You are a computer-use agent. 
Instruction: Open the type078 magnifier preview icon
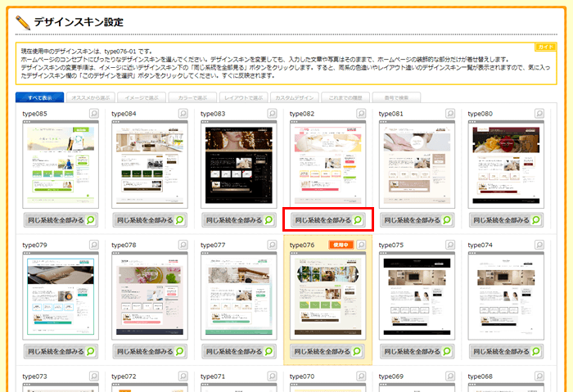pos(183,245)
